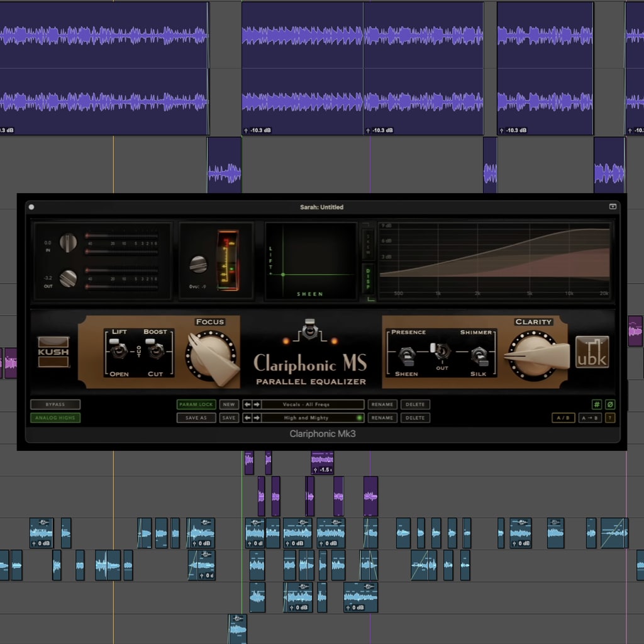The width and height of the screenshot is (644, 644).
Task: Go to next High and Mighty preset arrow
Action: [256, 418]
